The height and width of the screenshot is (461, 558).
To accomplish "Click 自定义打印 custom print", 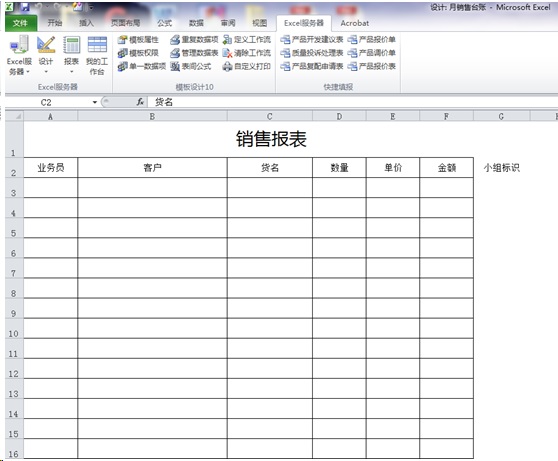I will coord(247,66).
